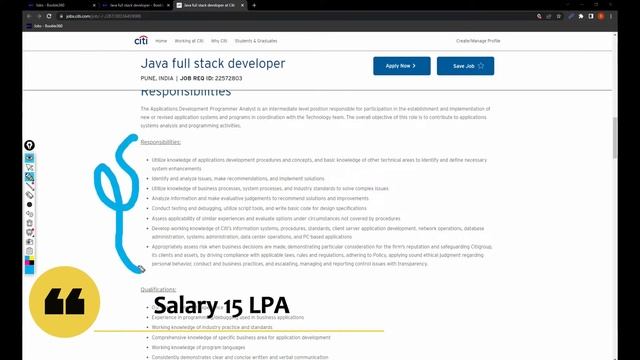
Task: Go back to previous page
Action: [x=29, y=16]
